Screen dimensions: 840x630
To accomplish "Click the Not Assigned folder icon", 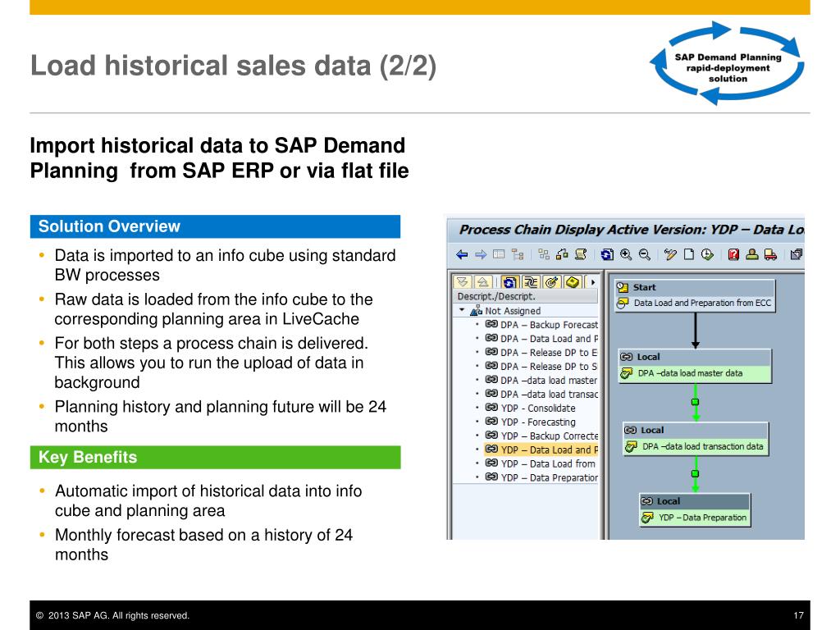I will coord(476,311).
